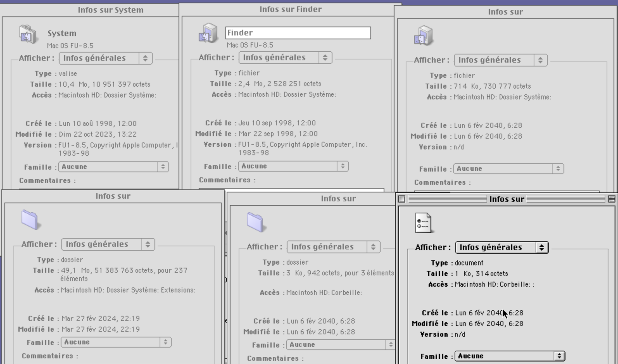Viewport: 618px width, 364px height.
Task: Click size text '1 Ko, 314 octets'
Action: click(482, 274)
